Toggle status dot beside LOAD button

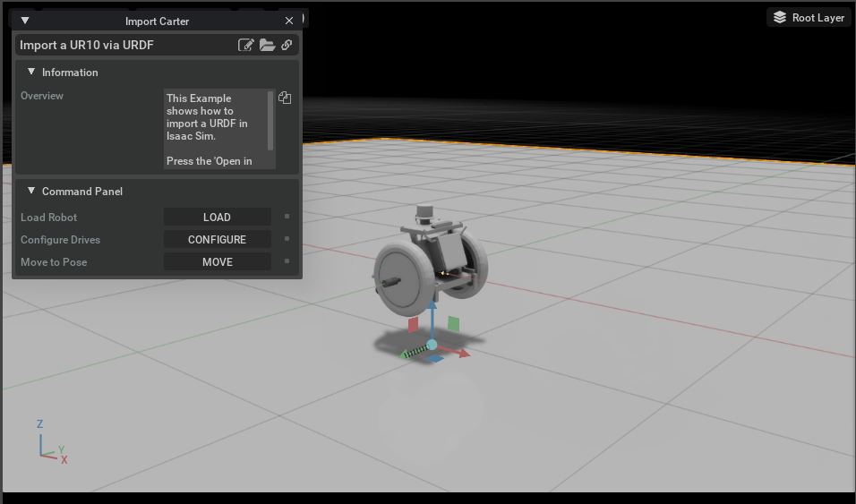(287, 217)
